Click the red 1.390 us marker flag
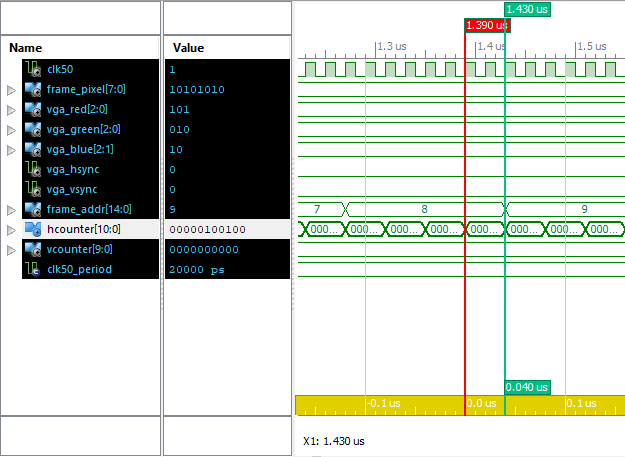This screenshot has width=625, height=457. point(487,25)
